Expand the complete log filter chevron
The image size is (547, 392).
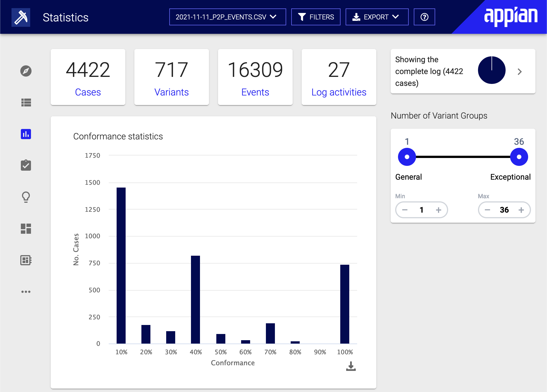520,72
